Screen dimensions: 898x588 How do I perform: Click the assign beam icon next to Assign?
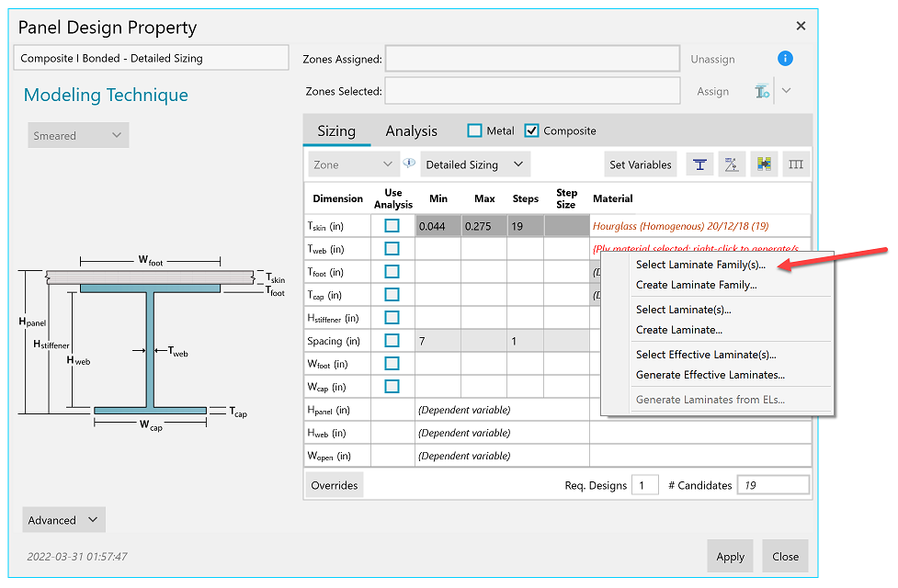point(762,92)
